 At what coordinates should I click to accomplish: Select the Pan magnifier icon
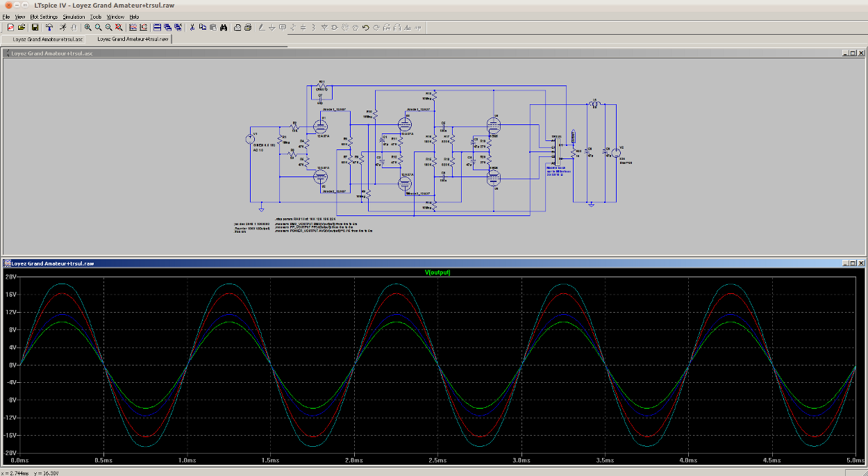[98, 27]
